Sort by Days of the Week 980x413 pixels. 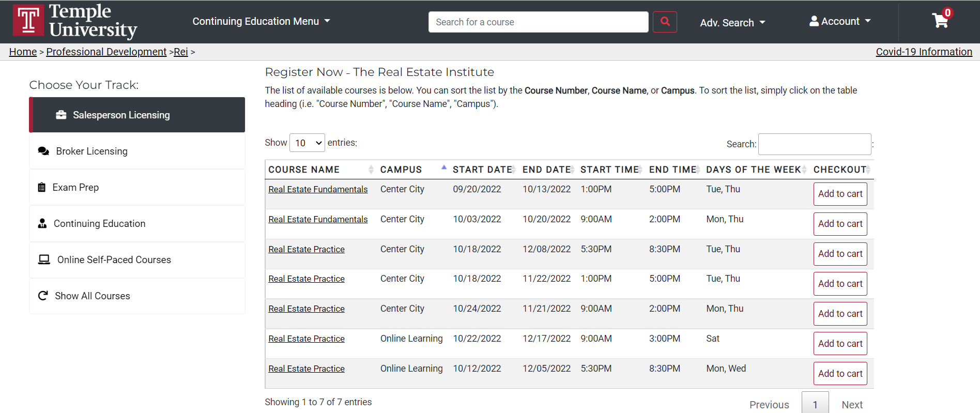tap(754, 170)
